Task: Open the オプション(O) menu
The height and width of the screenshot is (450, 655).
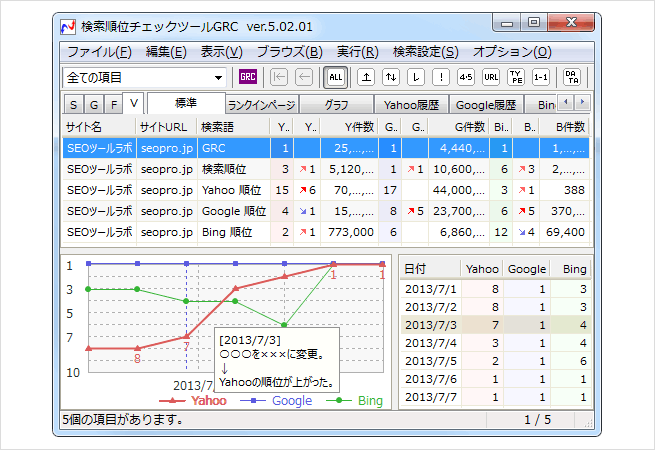Action: [x=512, y=52]
